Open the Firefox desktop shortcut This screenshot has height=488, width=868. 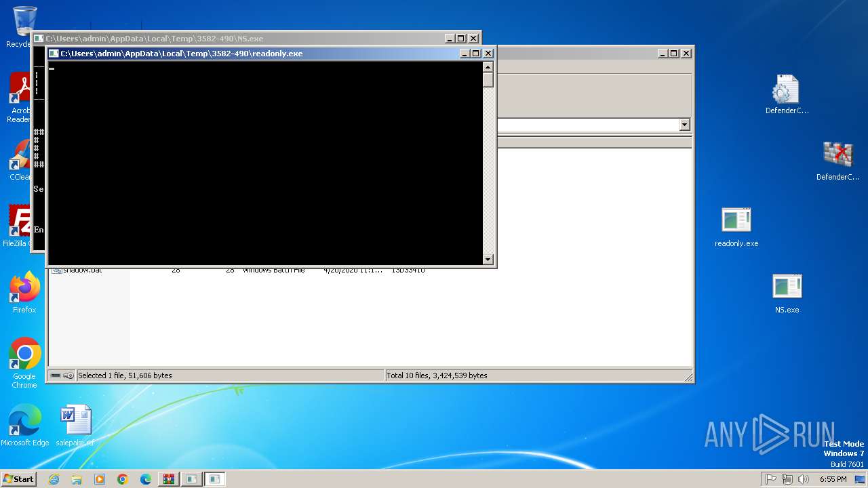click(24, 293)
